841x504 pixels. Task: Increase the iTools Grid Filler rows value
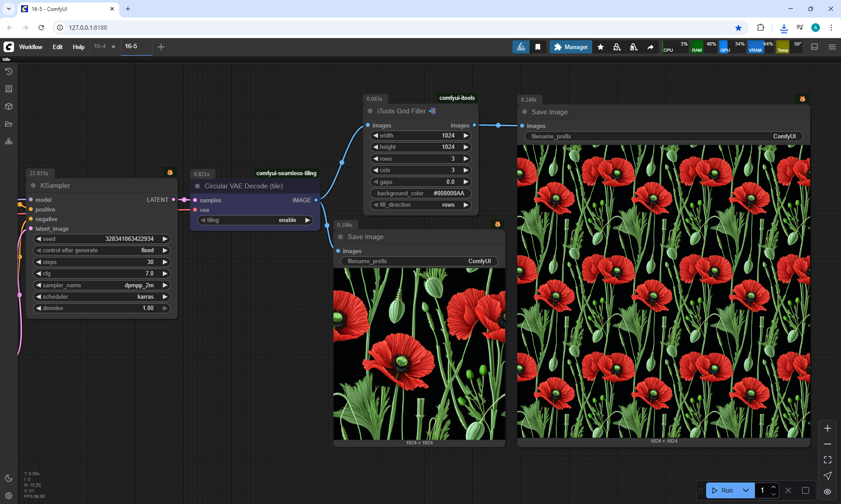[466, 159]
